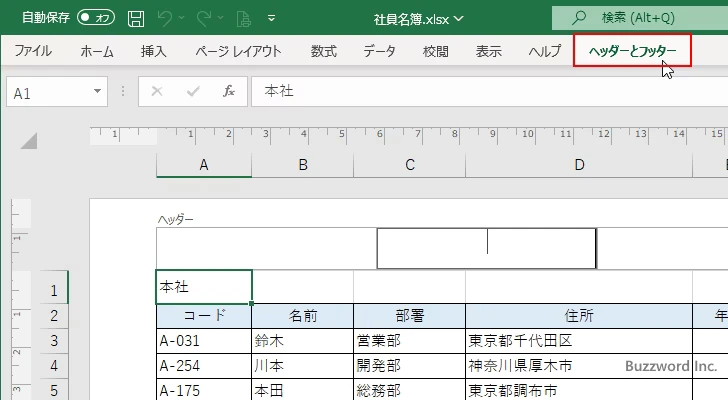The height and width of the screenshot is (400, 728).
Task: Select row 4 header
Action: click(x=54, y=366)
